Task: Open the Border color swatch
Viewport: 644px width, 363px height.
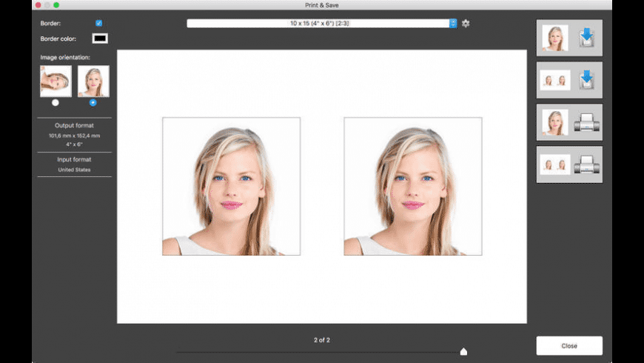Action: (100, 39)
